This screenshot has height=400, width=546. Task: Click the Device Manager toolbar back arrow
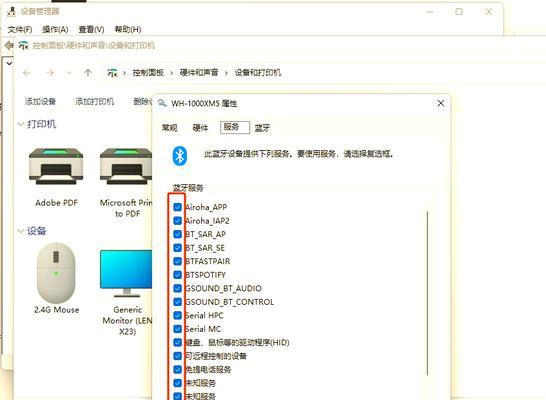coord(8,45)
